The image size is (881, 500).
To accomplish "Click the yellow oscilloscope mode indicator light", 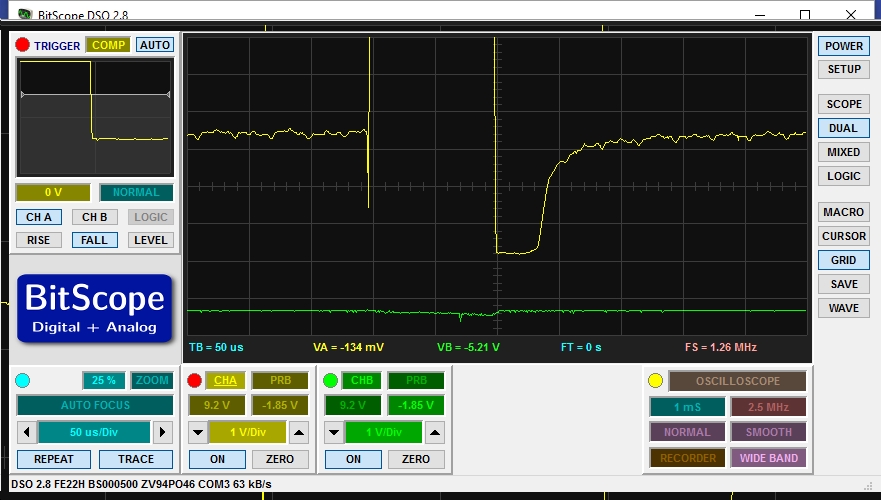I will point(655,380).
